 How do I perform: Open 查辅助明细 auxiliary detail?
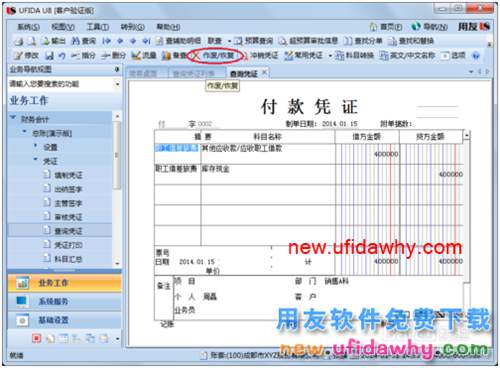point(178,41)
